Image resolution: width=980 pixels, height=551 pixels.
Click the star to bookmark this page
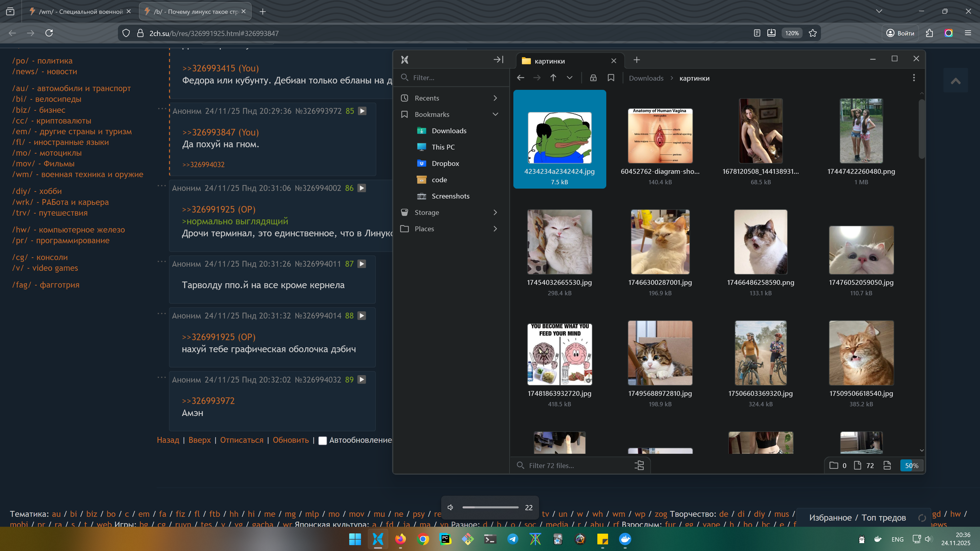tap(813, 33)
